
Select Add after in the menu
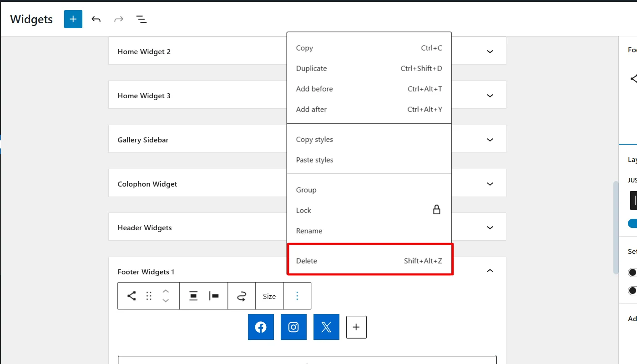click(x=369, y=109)
